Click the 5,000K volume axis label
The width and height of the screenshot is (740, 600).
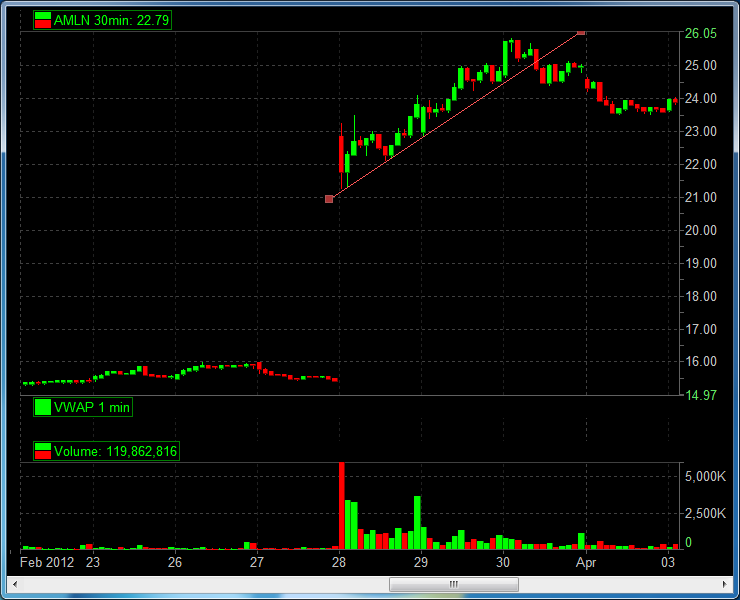click(705, 477)
